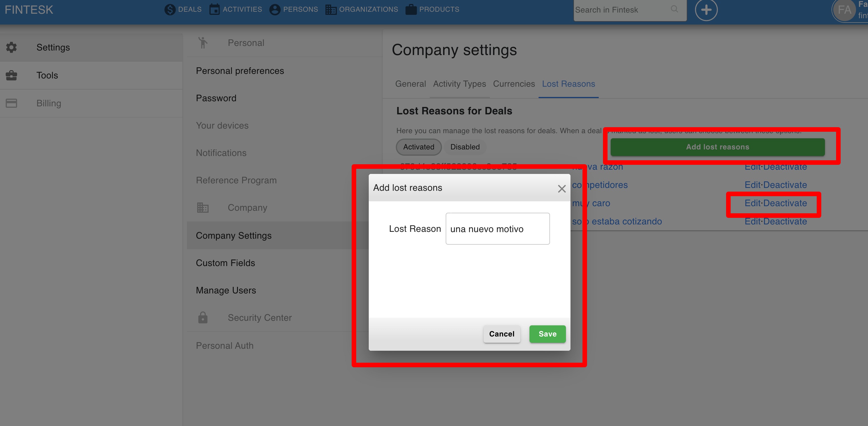Switch to the Activity Types tab
The height and width of the screenshot is (426, 868).
(x=459, y=84)
